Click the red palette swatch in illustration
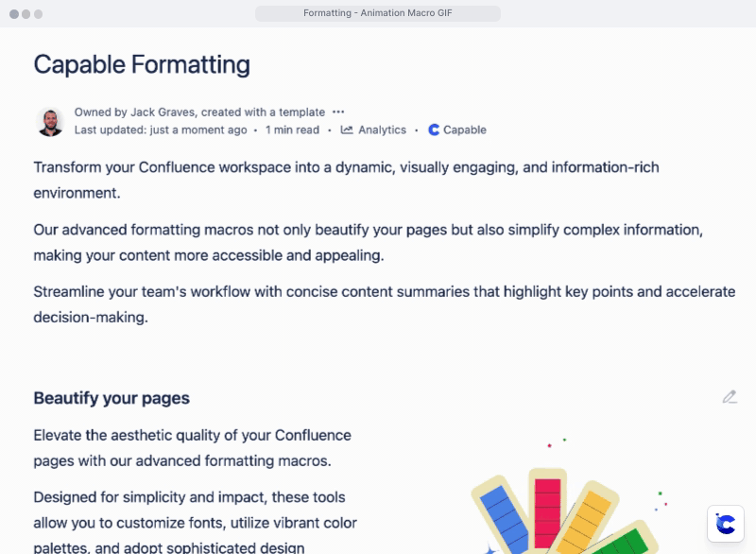The image size is (756, 554). click(547, 511)
